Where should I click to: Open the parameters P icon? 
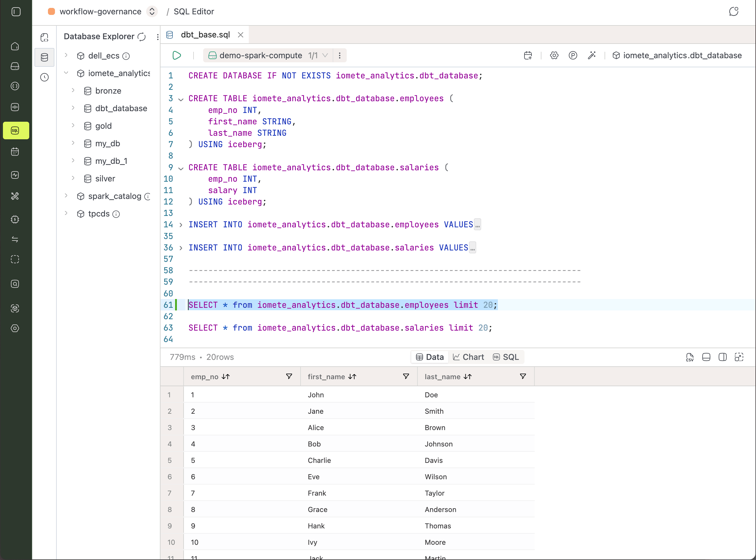click(573, 55)
